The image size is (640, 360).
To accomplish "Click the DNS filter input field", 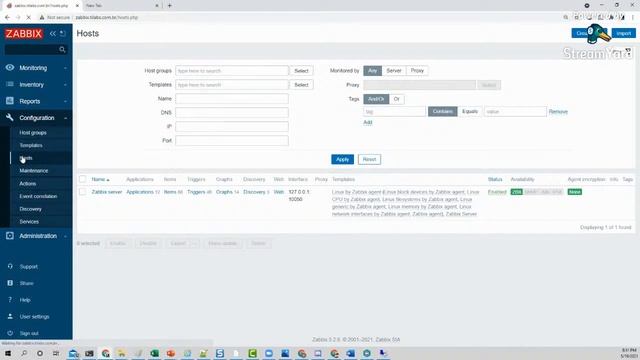I will 232,112.
